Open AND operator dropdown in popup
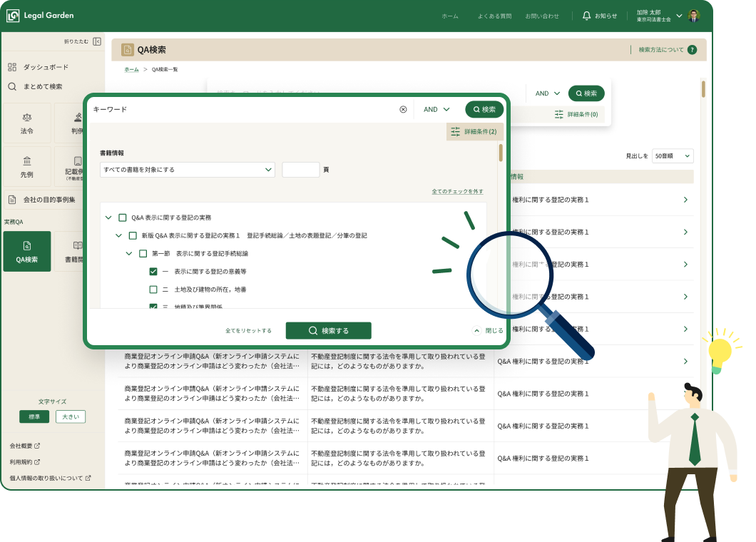 click(436, 109)
